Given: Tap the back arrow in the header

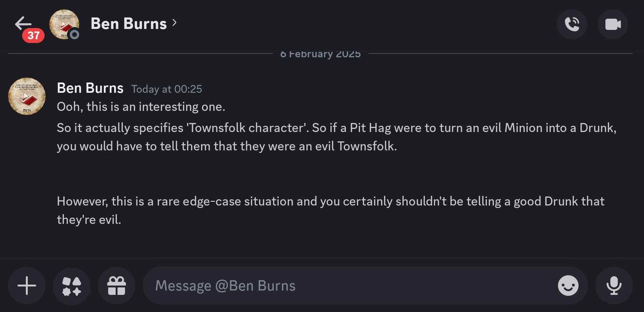Looking at the screenshot, I should tap(23, 23).
